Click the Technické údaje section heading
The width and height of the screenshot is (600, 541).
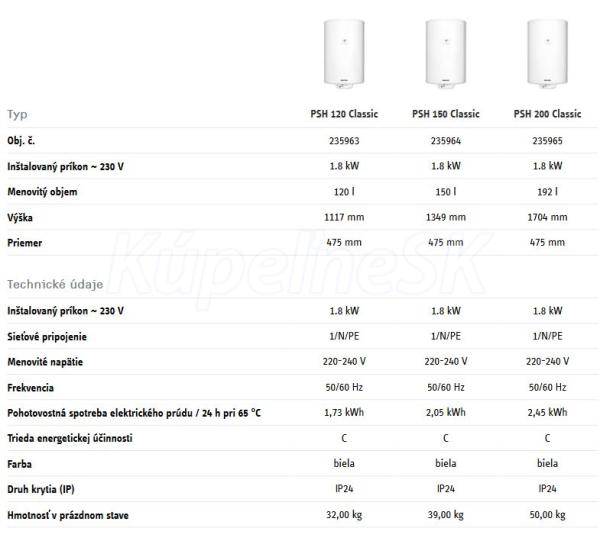coord(55,284)
